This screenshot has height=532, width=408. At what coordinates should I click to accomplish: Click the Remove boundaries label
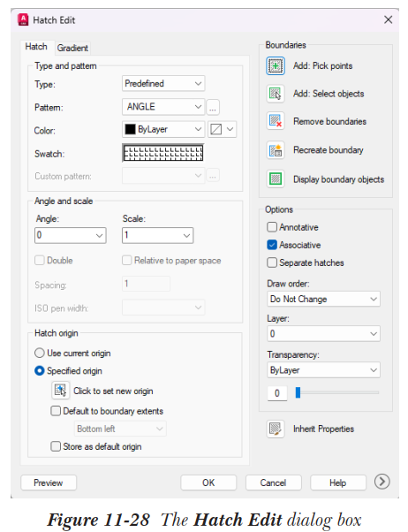click(x=329, y=121)
